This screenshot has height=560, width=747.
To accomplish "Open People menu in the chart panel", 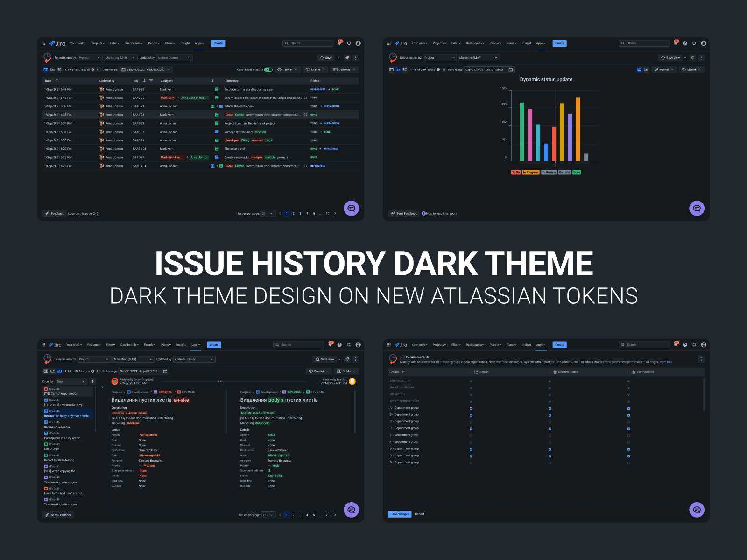I will 496,43.
